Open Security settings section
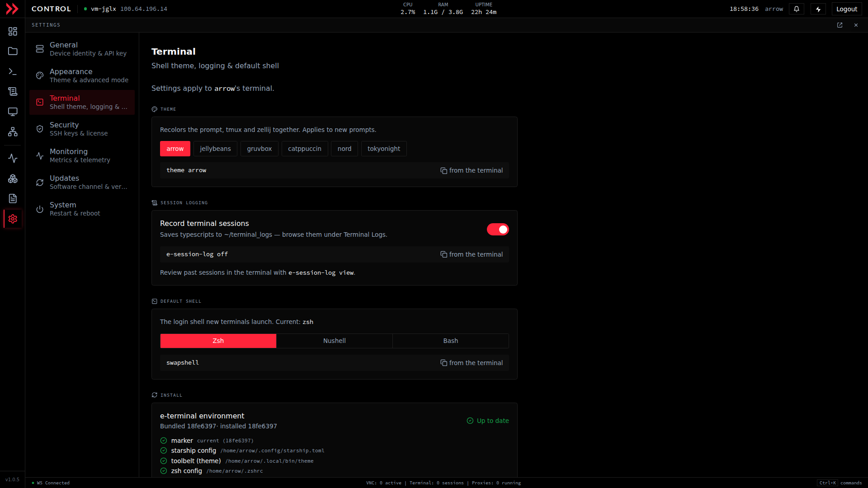Image resolution: width=868 pixels, height=488 pixels. coord(82,129)
